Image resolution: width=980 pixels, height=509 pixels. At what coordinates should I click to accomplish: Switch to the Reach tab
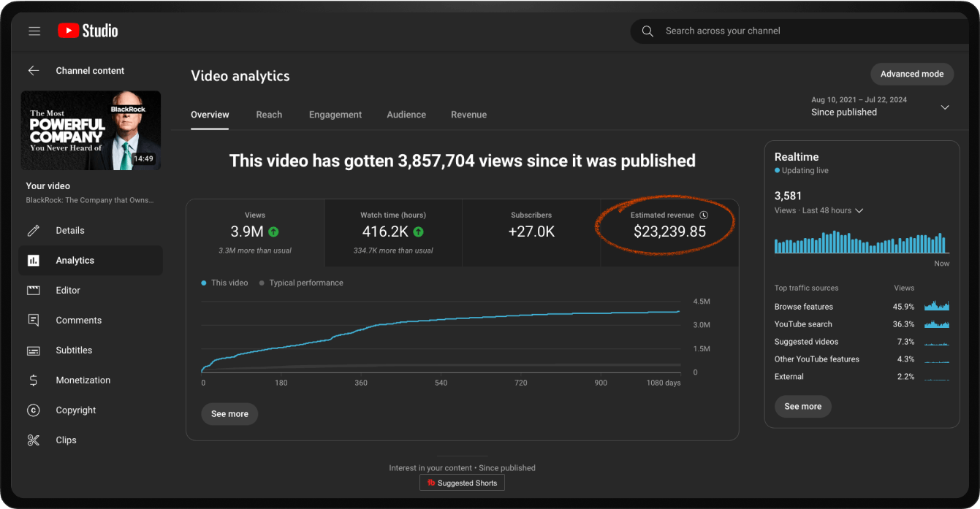coord(269,115)
